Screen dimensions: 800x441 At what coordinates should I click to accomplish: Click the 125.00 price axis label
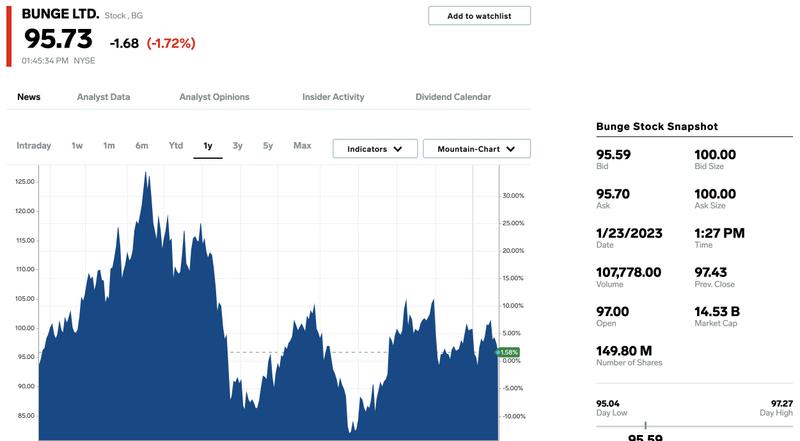coord(26,182)
